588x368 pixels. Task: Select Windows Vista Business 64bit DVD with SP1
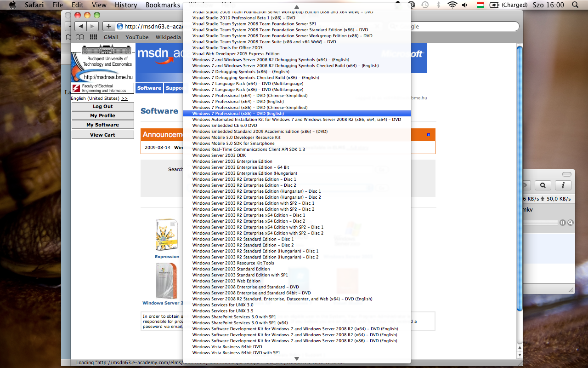click(297, 353)
